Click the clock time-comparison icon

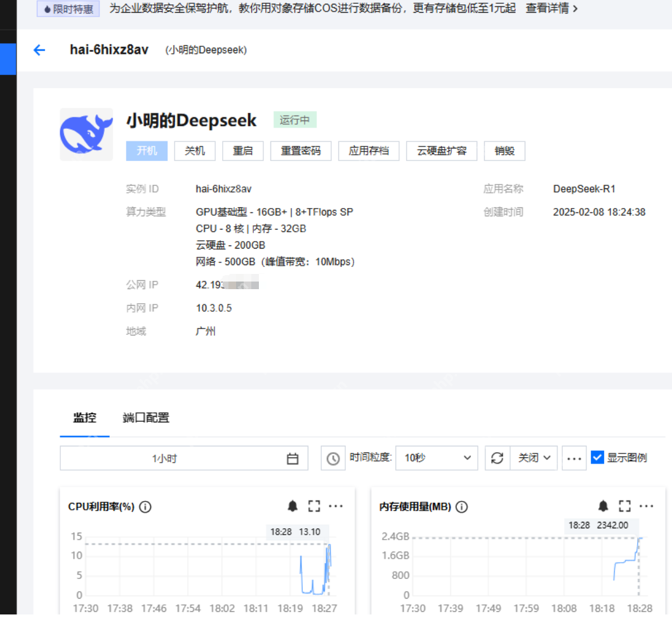tap(333, 458)
